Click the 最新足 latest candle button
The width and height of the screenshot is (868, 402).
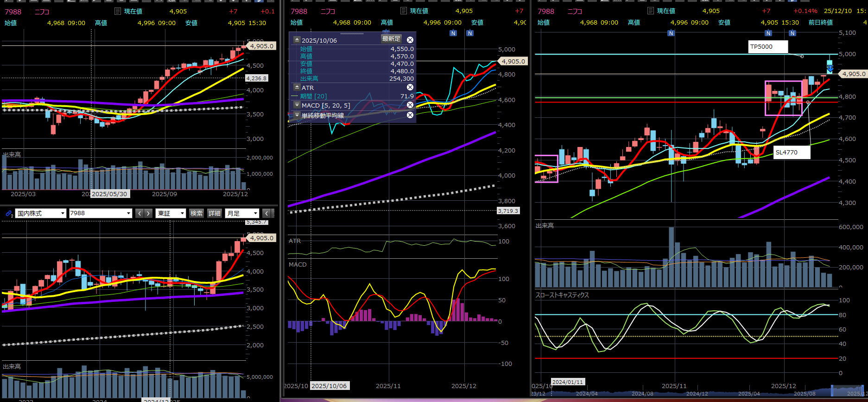point(391,39)
